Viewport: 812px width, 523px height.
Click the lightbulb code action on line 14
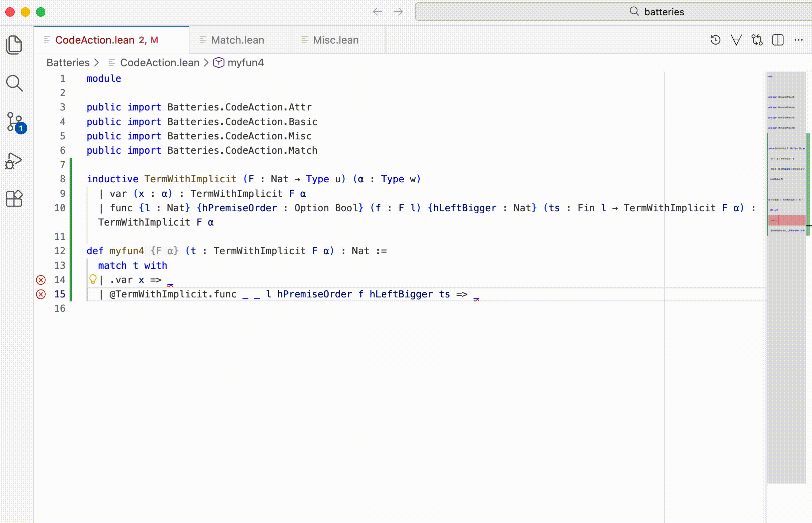(93, 279)
